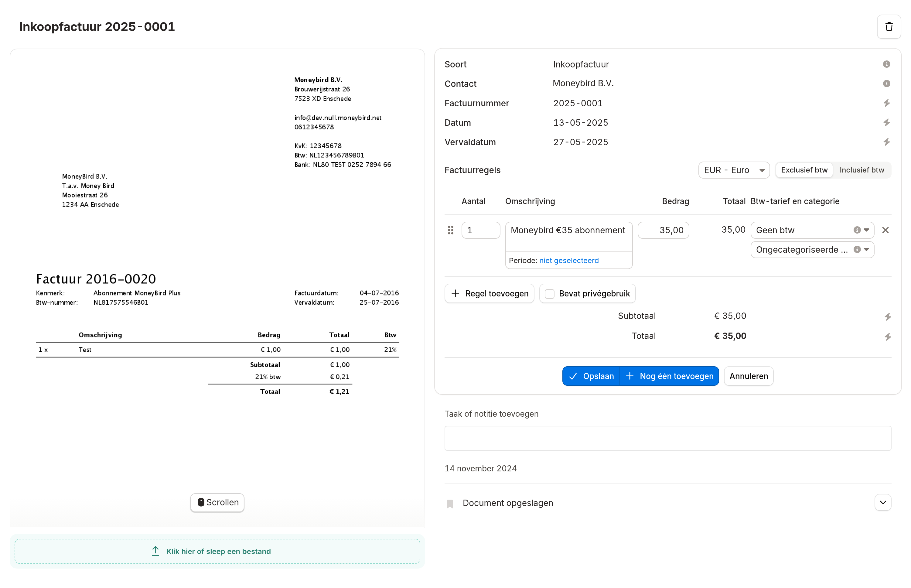Viewport: 911px width, 588px height.
Task: Click 'Abonnement MoneyBird Plus' in the preview
Action: (x=137, y=293)
